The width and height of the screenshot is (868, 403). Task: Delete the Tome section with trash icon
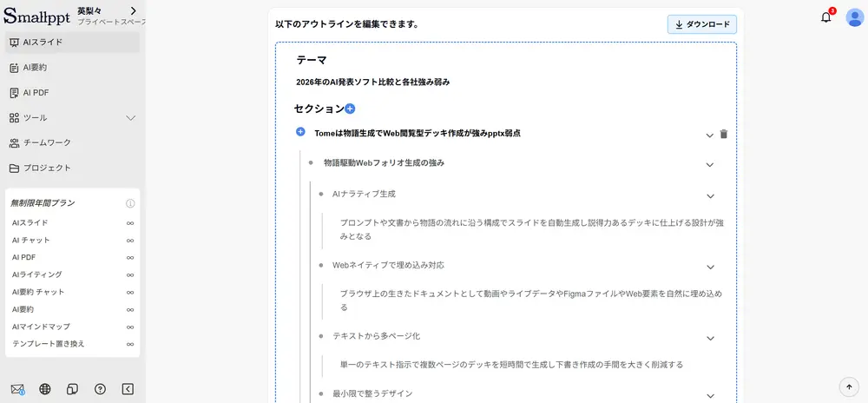tap(724, 134)
